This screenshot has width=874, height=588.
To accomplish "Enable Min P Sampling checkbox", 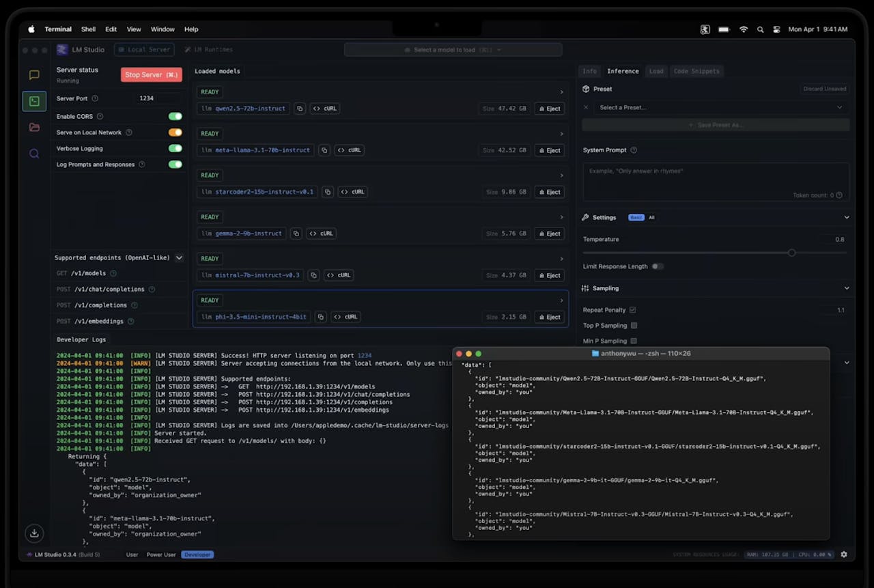I will (634, 341).
